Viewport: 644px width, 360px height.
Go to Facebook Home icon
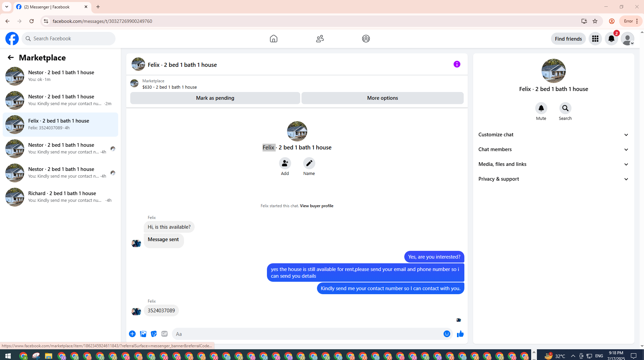pos(274,39)
